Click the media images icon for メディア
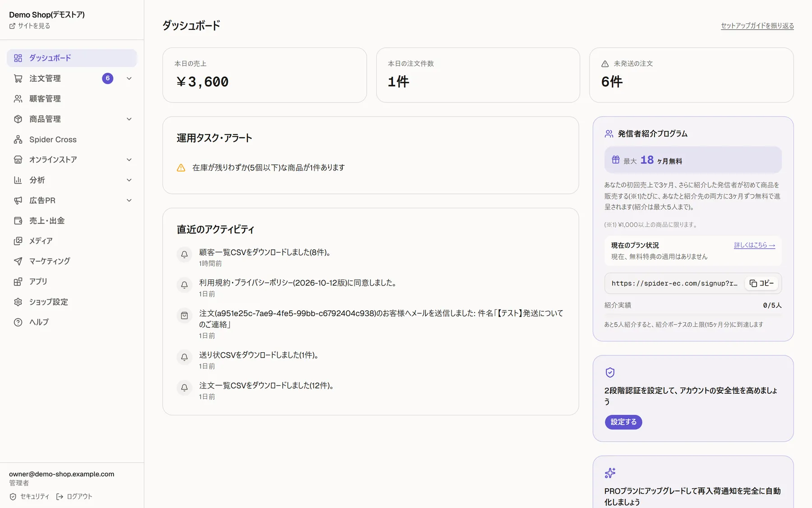Screen dimensions: 812x508 pos(18,241)
